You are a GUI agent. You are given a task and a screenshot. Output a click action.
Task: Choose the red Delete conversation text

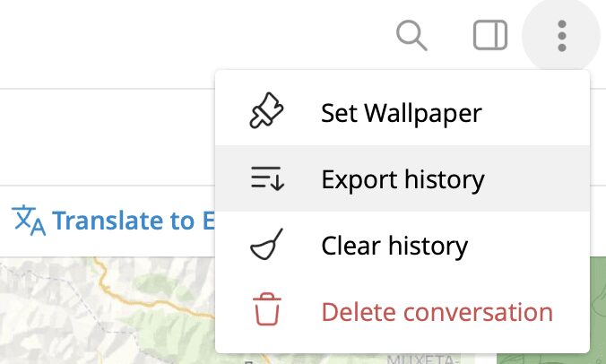[x=437, y=312]
